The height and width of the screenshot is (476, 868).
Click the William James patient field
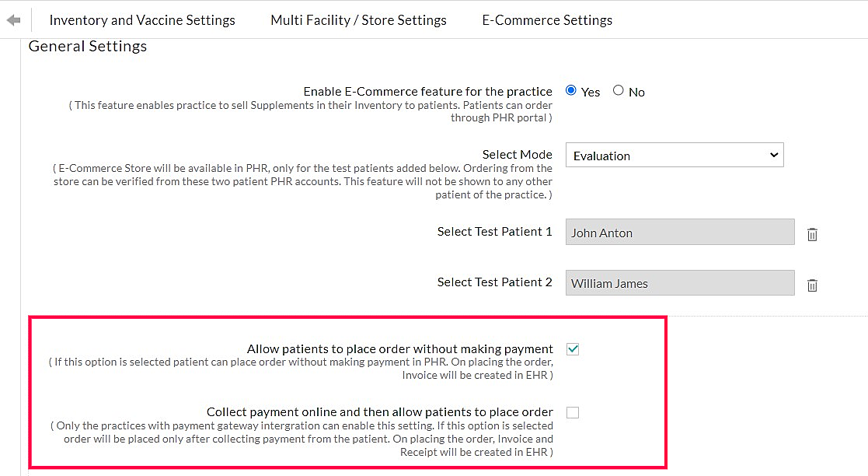[x=679, y=283]
